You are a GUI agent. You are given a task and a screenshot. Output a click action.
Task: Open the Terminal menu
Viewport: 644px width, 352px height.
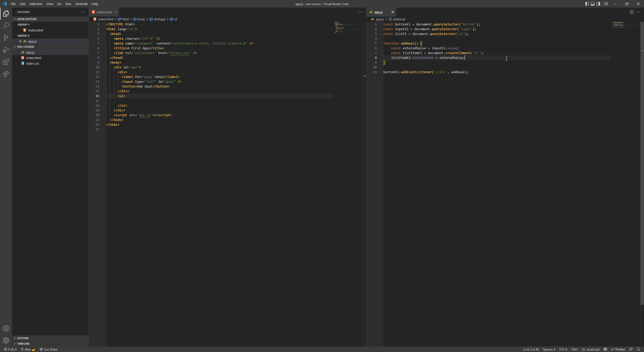[81, 4]
